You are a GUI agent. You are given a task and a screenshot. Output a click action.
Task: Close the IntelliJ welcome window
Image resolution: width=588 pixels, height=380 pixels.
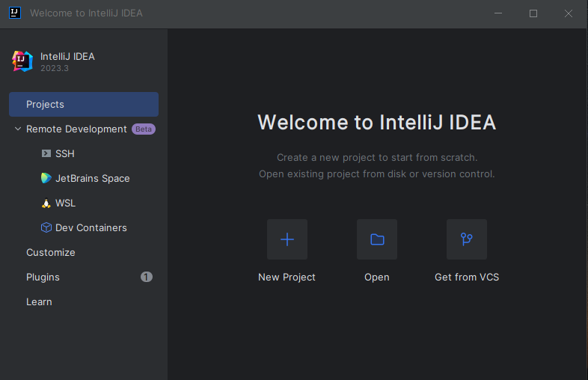point(569,13)
